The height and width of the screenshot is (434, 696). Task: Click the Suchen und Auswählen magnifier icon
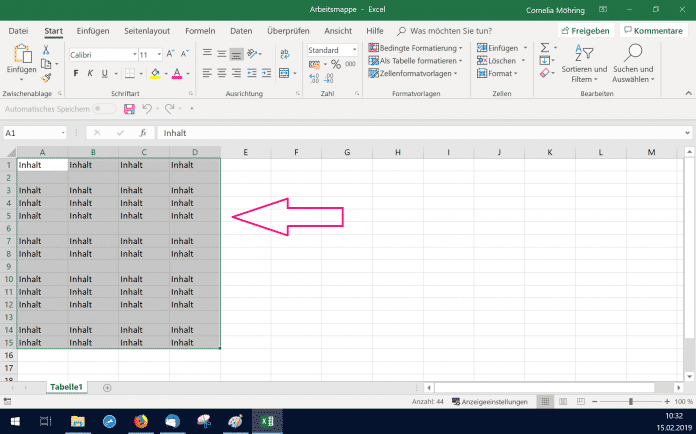pos(633,55)
